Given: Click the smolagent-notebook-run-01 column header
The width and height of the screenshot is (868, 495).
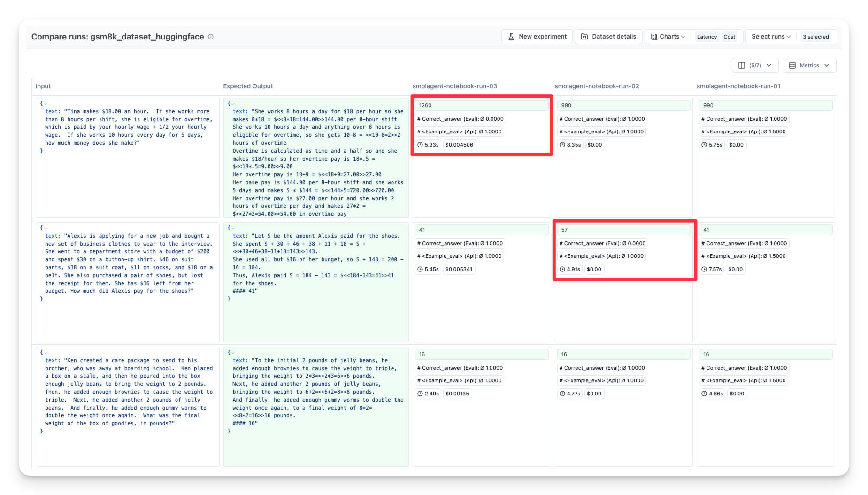Looking at the screenshot, I should click(x=738, y=86).
